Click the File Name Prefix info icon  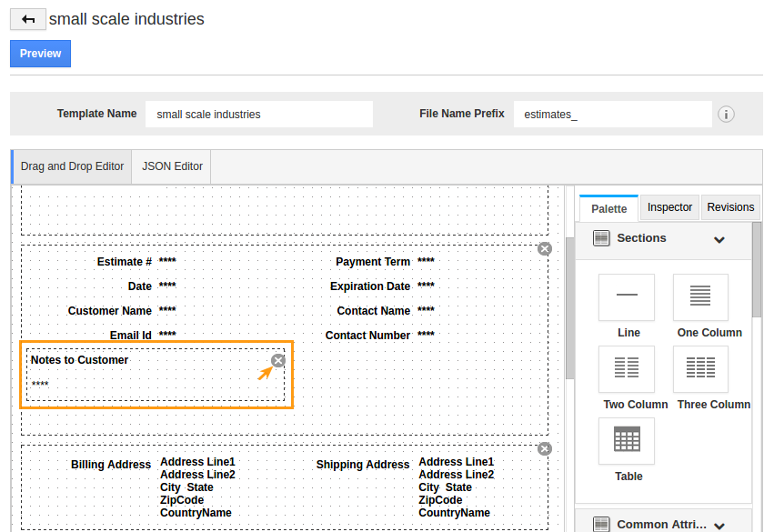(x=726, y=115)
